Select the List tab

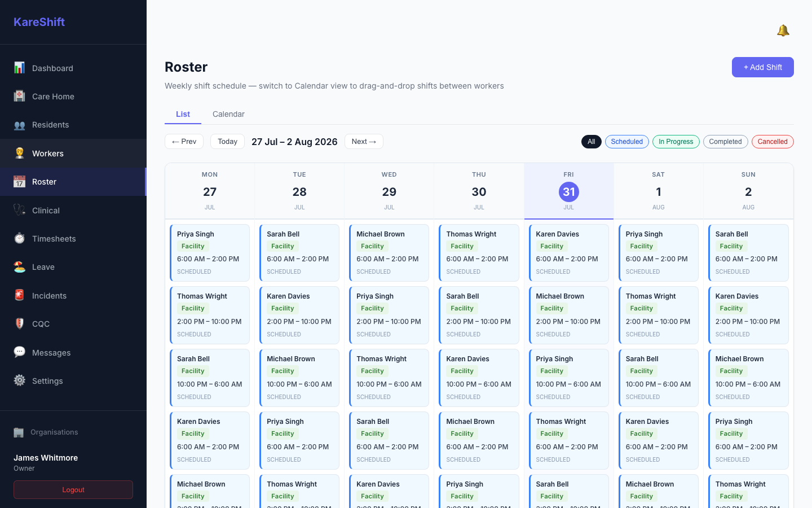[x=183, y=114]
